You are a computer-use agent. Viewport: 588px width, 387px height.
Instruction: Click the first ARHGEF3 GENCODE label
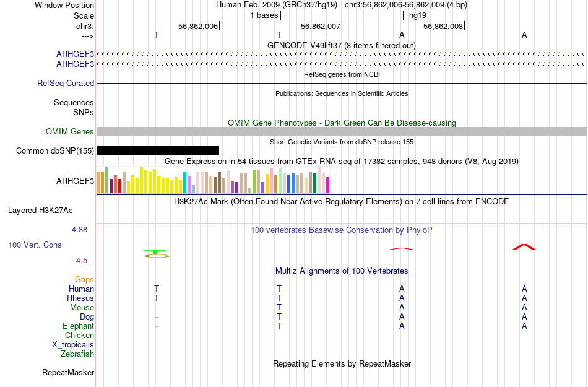pyautogui.click(x=75, y=54)
